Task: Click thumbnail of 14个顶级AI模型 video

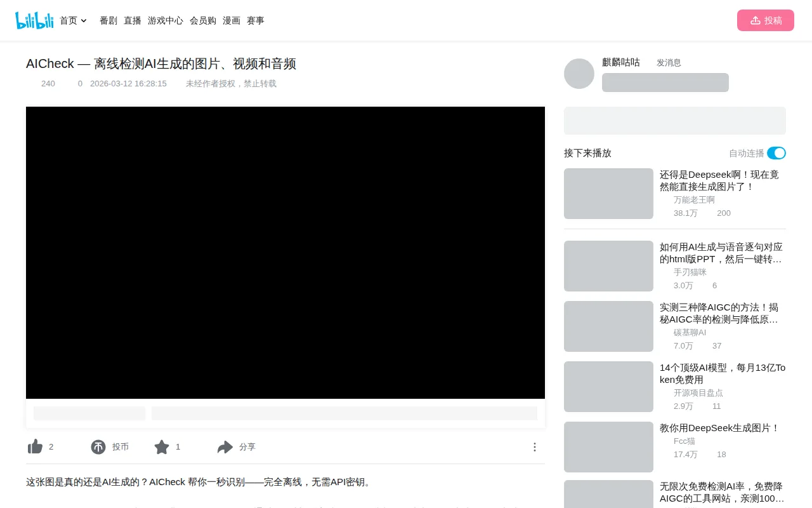Action: pyautogui.click(x=608, y=387)
